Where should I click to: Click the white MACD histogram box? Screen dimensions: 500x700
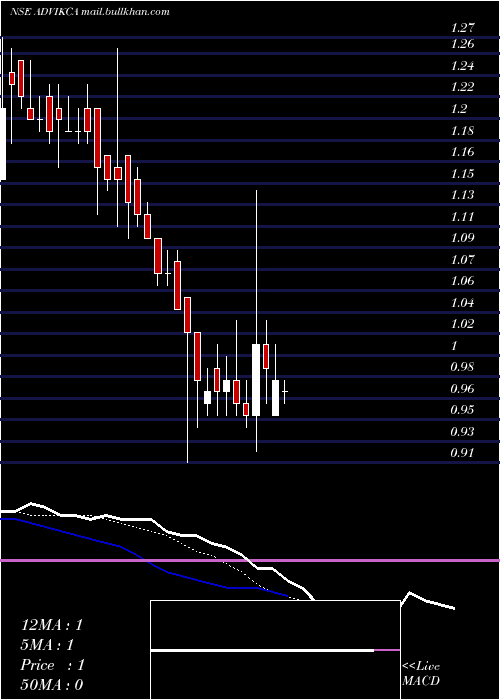275,650
